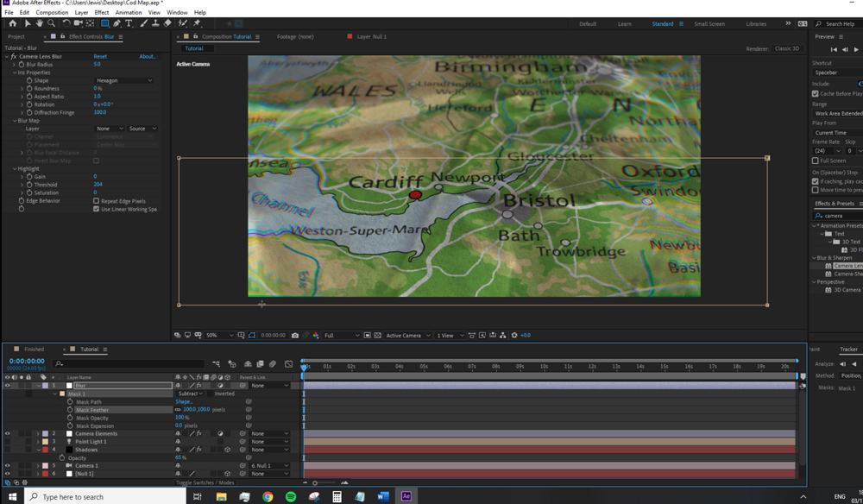Switch to the Finished timeline tab
This screenshot has width=863, height=504.
(34, 350)
